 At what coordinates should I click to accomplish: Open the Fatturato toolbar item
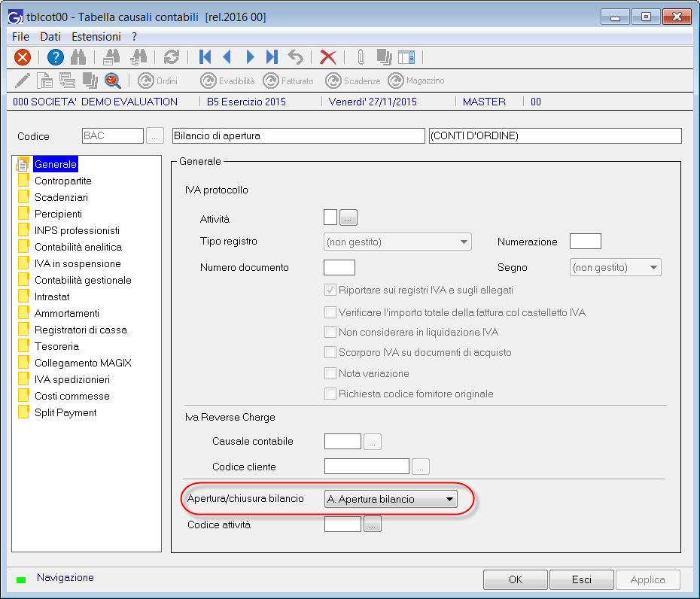pyautogui.click(x=288, y=81)
